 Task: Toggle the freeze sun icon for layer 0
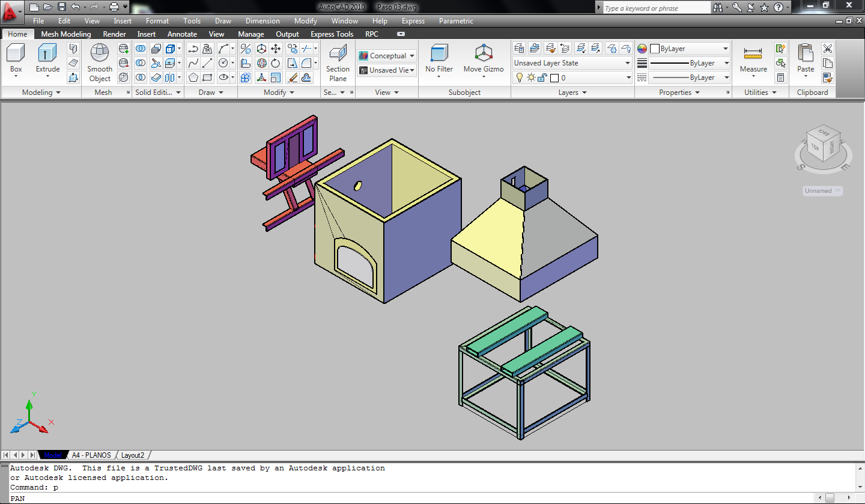click(x=531, y=77)
